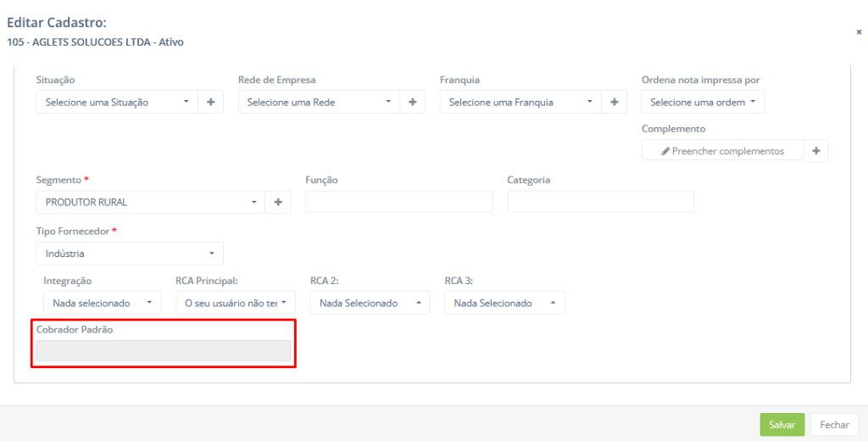
Task: Click the green Salvar button
Action: pyautogui.click(x=782, y=424)
